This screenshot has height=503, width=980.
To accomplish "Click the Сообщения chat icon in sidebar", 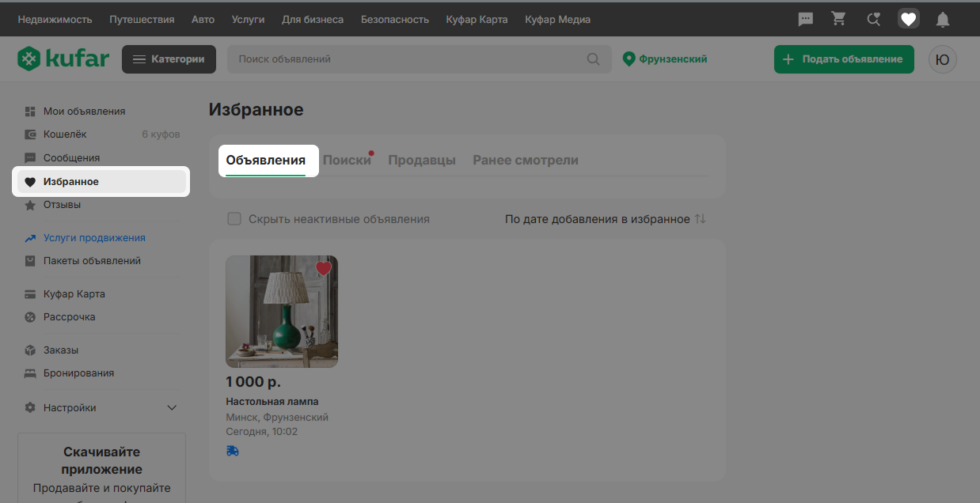I will [x=30, y=158].
